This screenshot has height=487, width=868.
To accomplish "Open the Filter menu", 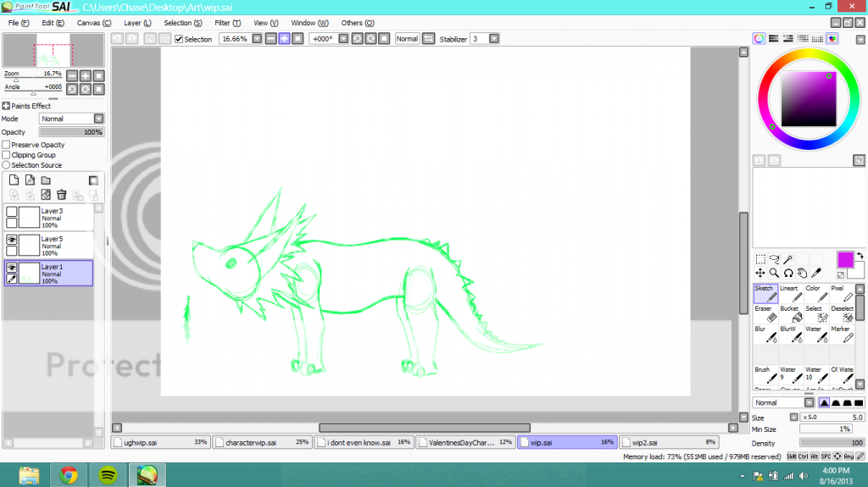I will pos(227,23).
